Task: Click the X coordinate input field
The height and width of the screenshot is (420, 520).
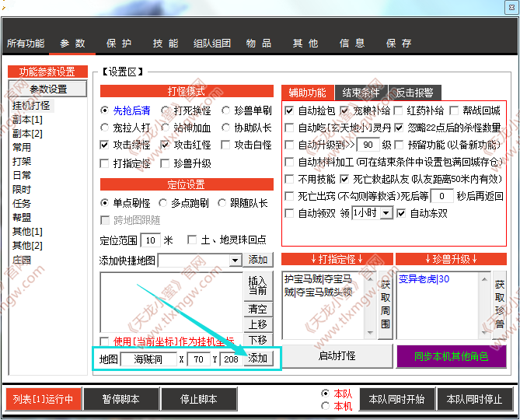Action: (199, 359)
